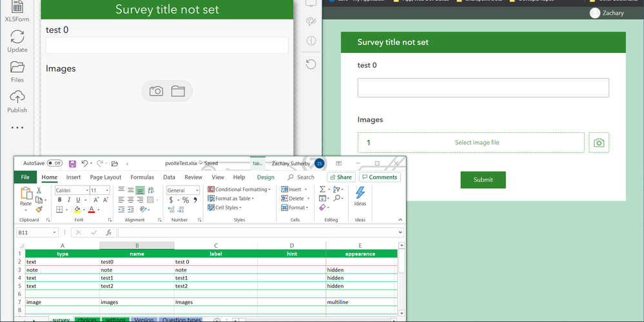
Task: Open the Name Box B11 dropdown
Action: pyautogui.click(x=55, y=233)
